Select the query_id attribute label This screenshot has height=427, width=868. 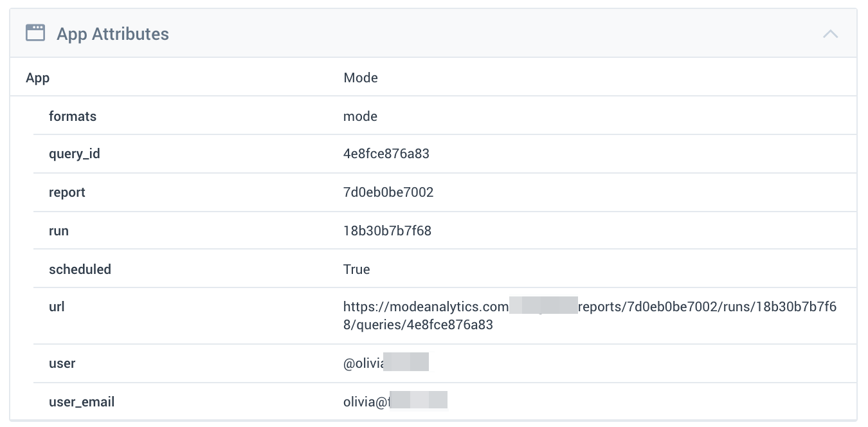(75, 154)
